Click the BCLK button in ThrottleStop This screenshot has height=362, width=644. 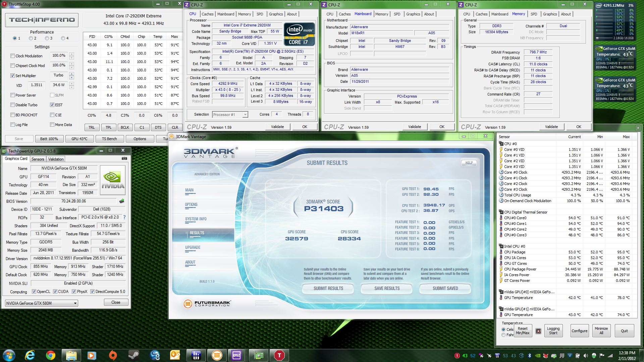click(125, 127)
